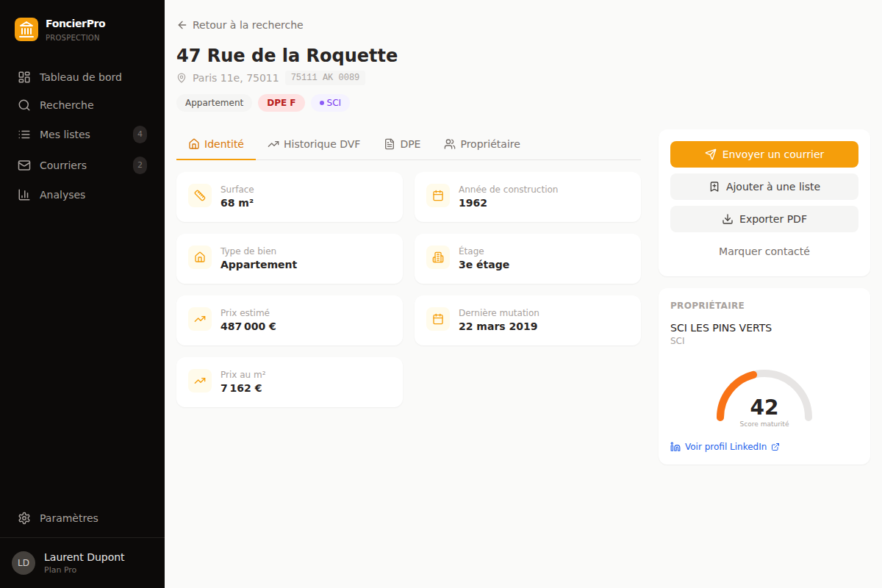Click the estimated price 487 000 €
Screen dimensions: 882x588
(x=248, y=326)
